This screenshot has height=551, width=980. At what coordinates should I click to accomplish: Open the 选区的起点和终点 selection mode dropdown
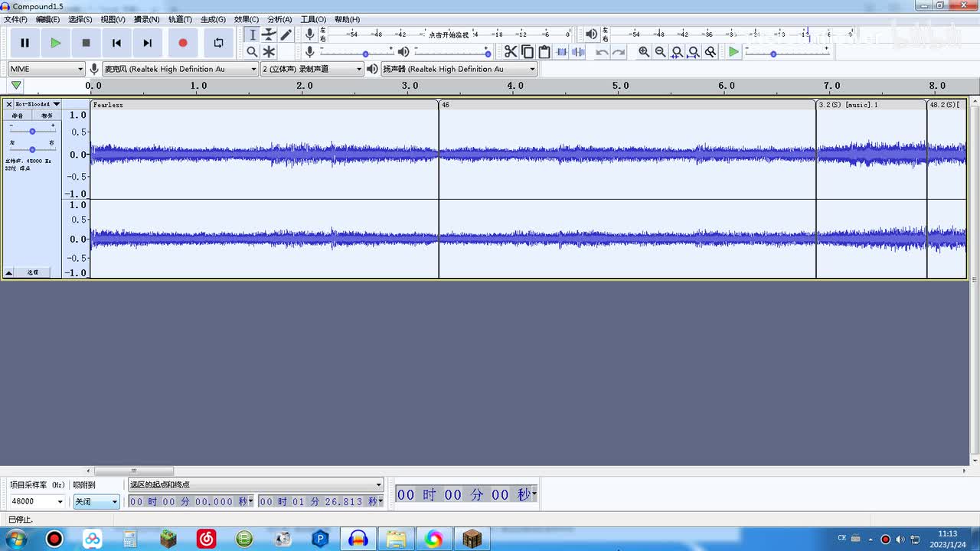(x=255, y=484)
